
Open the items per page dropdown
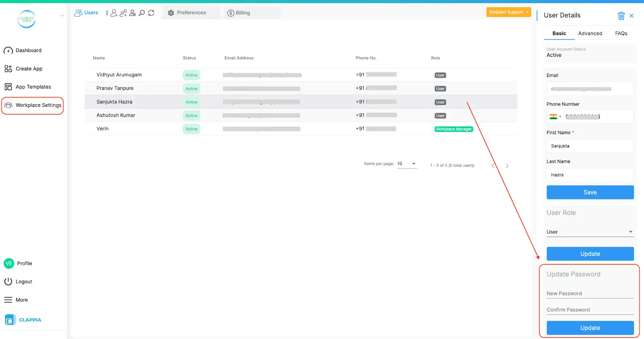coord(407,164)
